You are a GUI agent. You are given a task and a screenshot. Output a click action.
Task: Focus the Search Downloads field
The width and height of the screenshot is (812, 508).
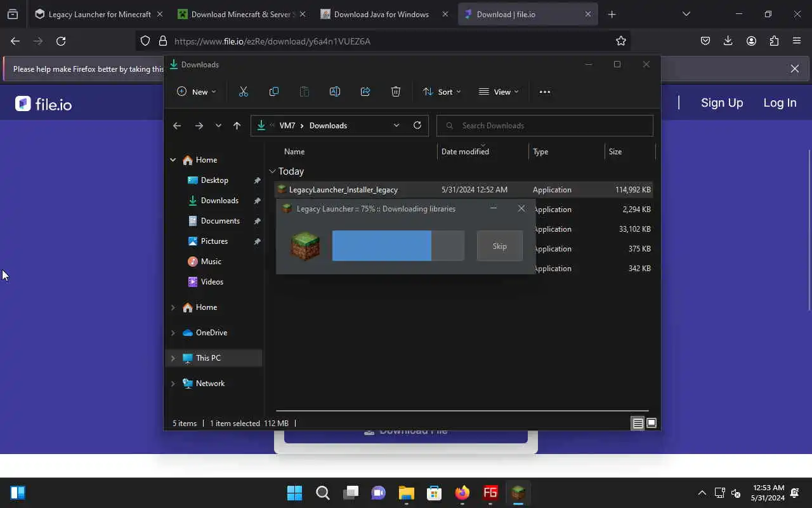[x=545, y=126]
